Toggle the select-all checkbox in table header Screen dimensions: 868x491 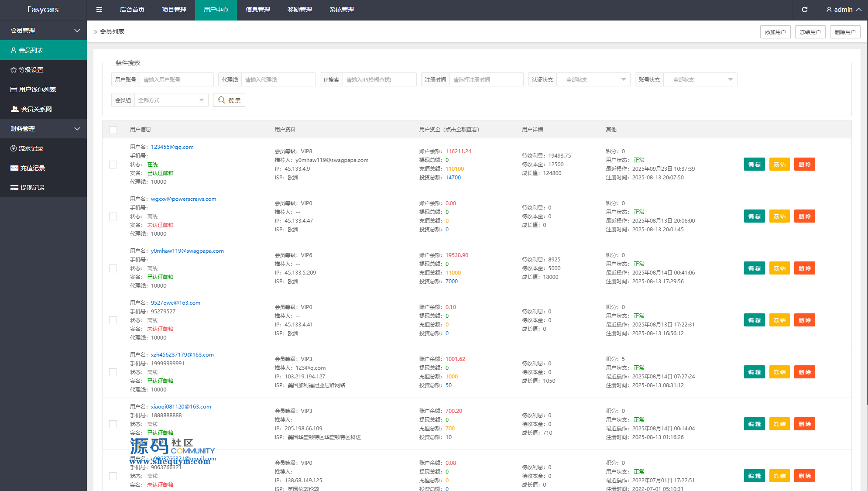pyautogui.click(x=113, y=130)
